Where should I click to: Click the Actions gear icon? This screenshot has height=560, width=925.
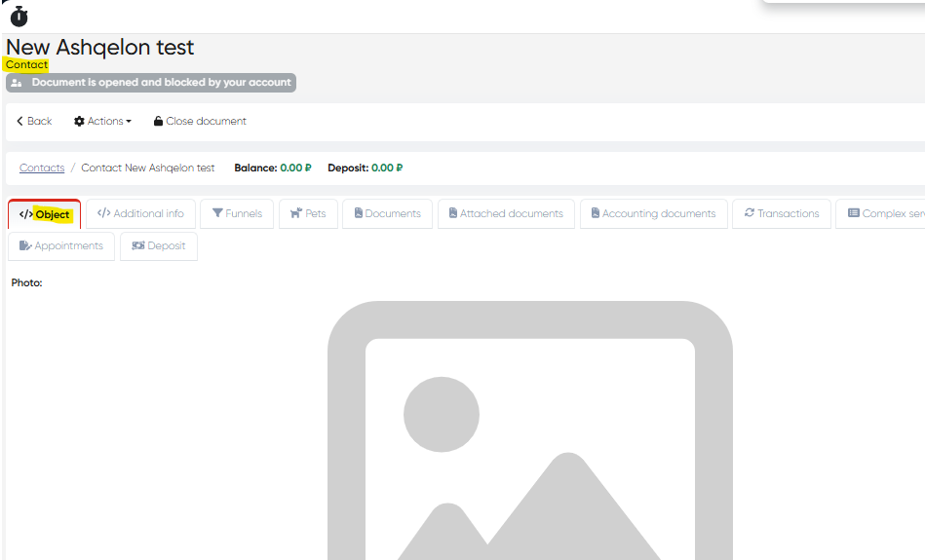[79, 122]
